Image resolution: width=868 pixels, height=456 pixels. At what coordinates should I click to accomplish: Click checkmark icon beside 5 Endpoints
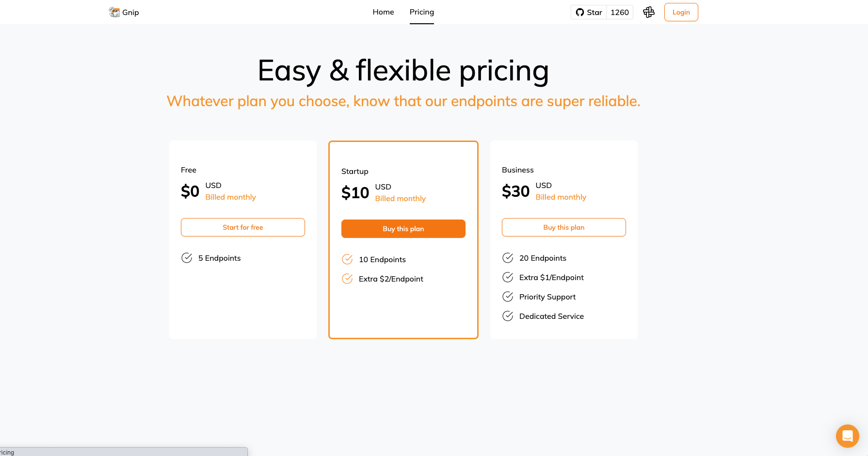[x=187, y=258]
